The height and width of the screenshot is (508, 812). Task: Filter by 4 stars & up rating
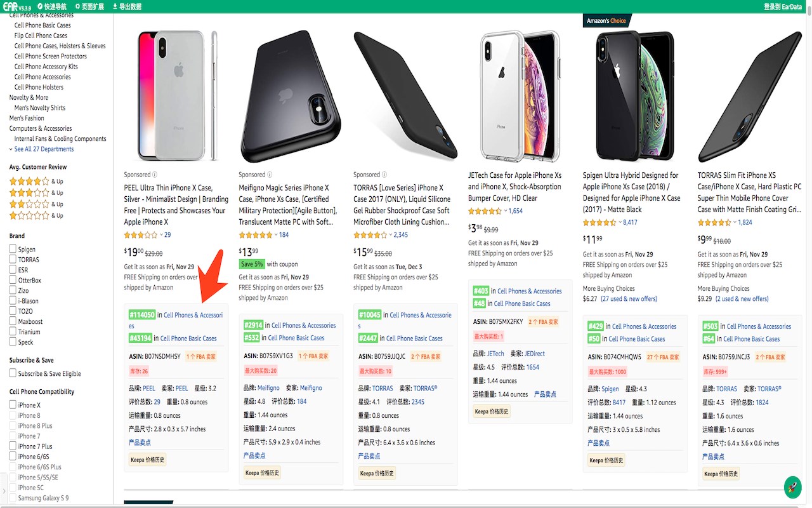[x=36, y=181]
